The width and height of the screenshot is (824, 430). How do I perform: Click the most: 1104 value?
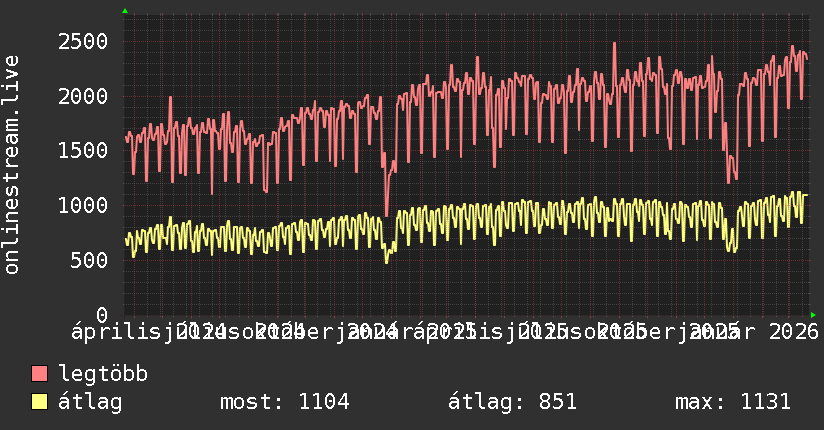(x=284, y=402)
